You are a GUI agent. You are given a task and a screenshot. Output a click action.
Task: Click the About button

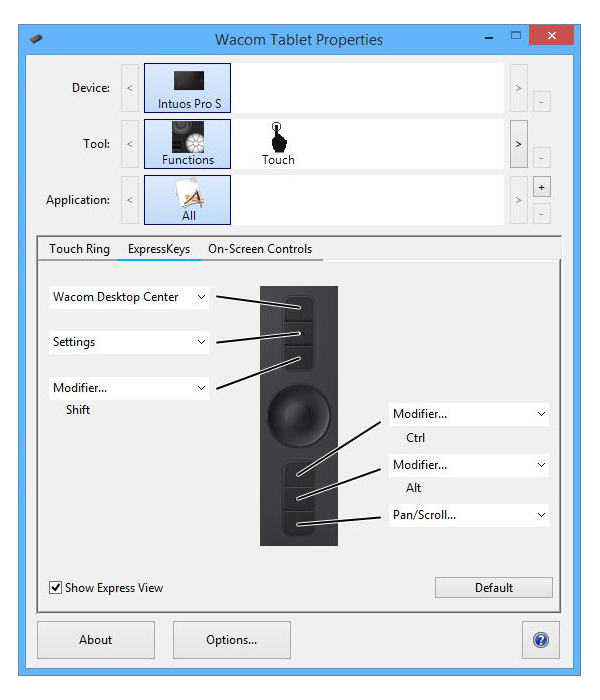[x=96, y=640]
